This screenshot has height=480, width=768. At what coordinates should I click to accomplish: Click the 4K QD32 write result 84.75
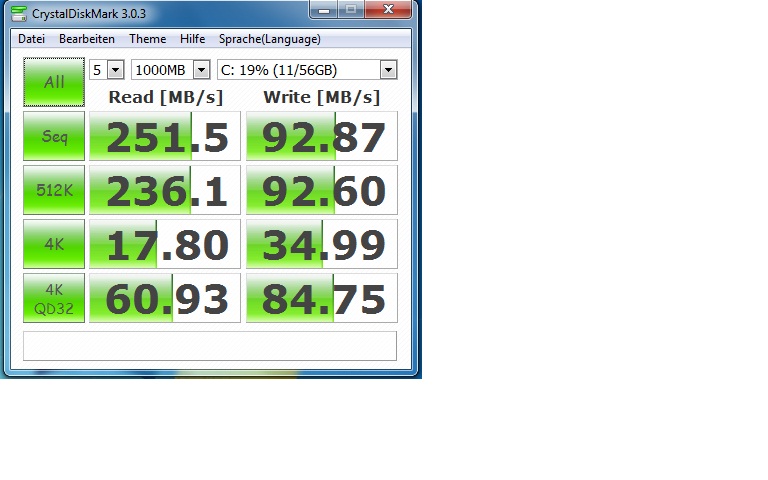pos(322,298)
